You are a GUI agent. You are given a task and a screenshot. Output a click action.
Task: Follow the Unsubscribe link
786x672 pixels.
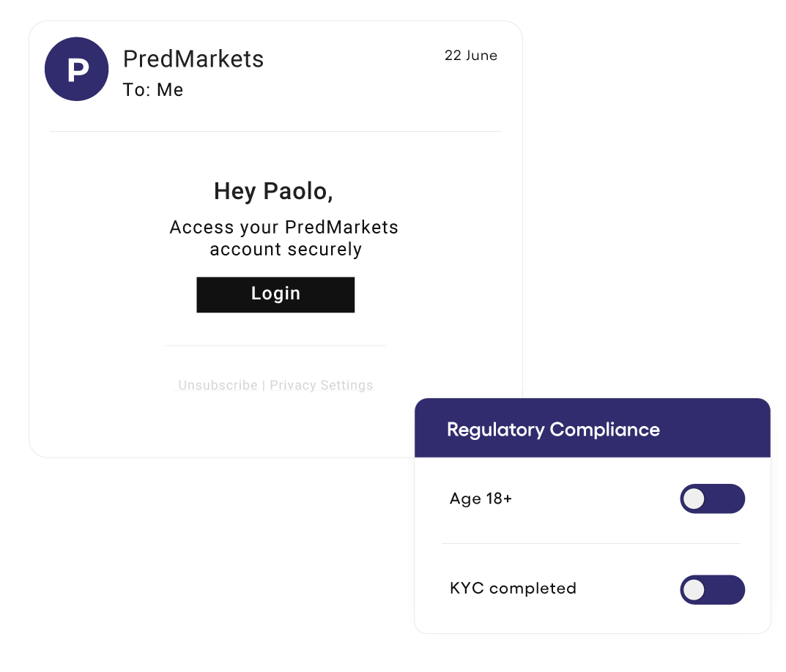218,385
